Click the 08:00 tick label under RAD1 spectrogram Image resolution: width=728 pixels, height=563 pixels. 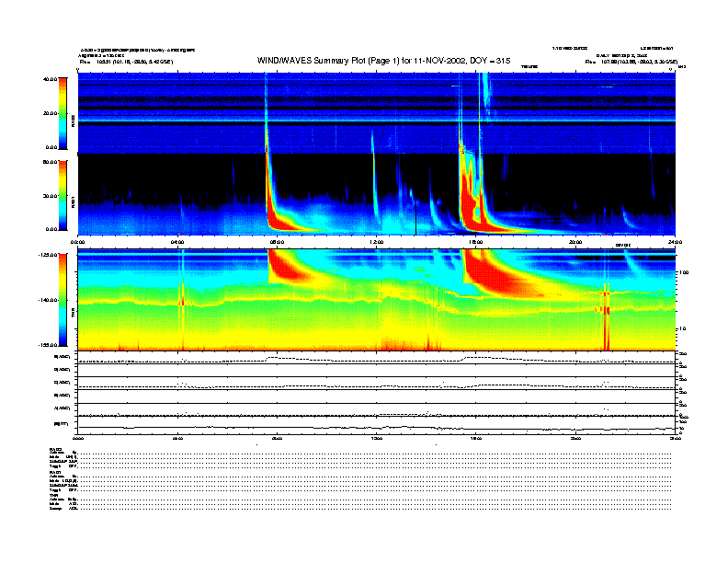point(278,242)
